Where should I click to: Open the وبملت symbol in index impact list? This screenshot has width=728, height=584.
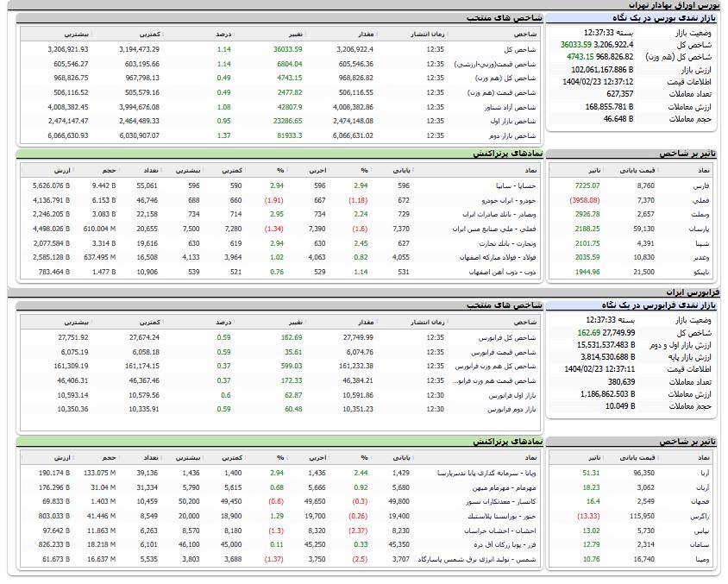pyautogui.click(x=700, y=214)
